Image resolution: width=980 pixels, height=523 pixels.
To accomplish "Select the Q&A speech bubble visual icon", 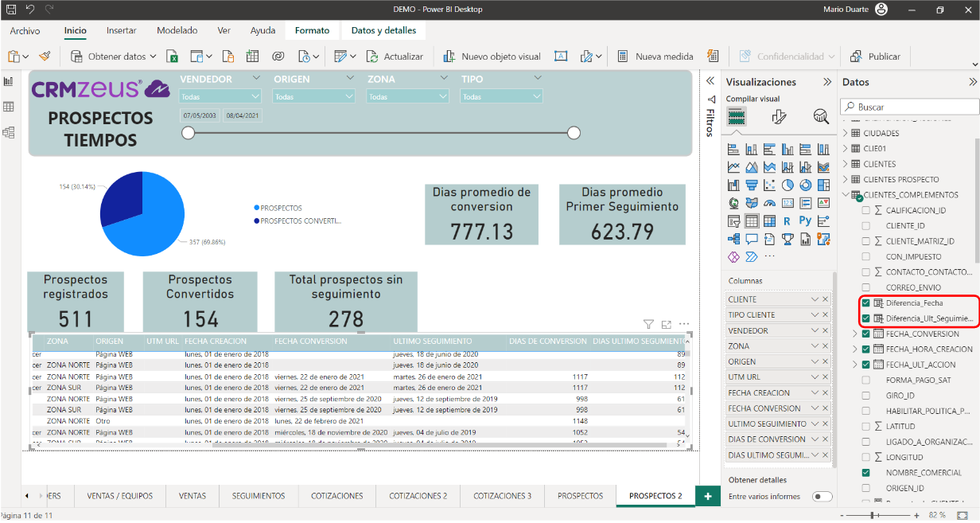I will click(752, 239).
